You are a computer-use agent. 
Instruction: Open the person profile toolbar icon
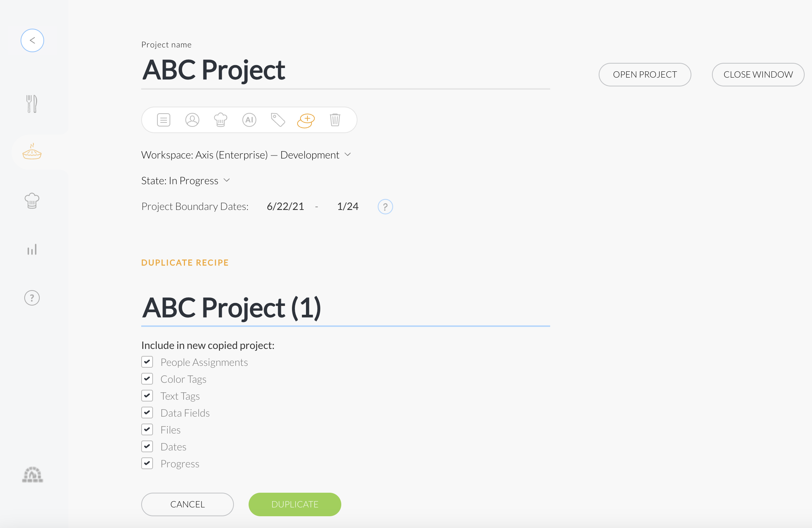[x=192, y=120]
